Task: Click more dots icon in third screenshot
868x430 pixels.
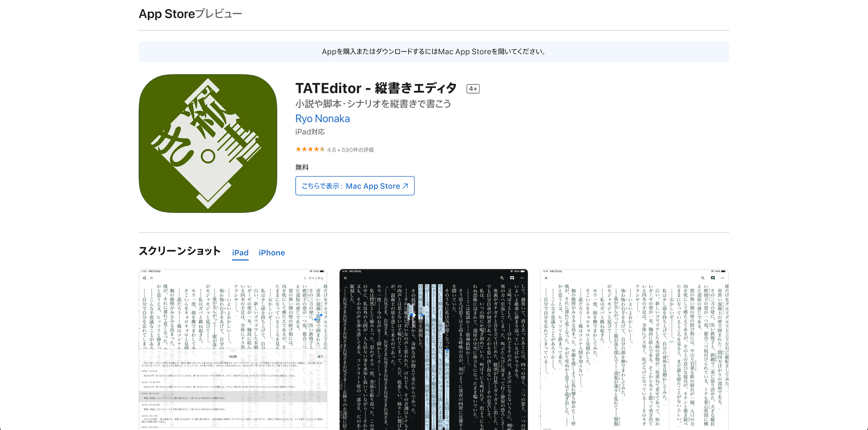Action: pos(723,278)
